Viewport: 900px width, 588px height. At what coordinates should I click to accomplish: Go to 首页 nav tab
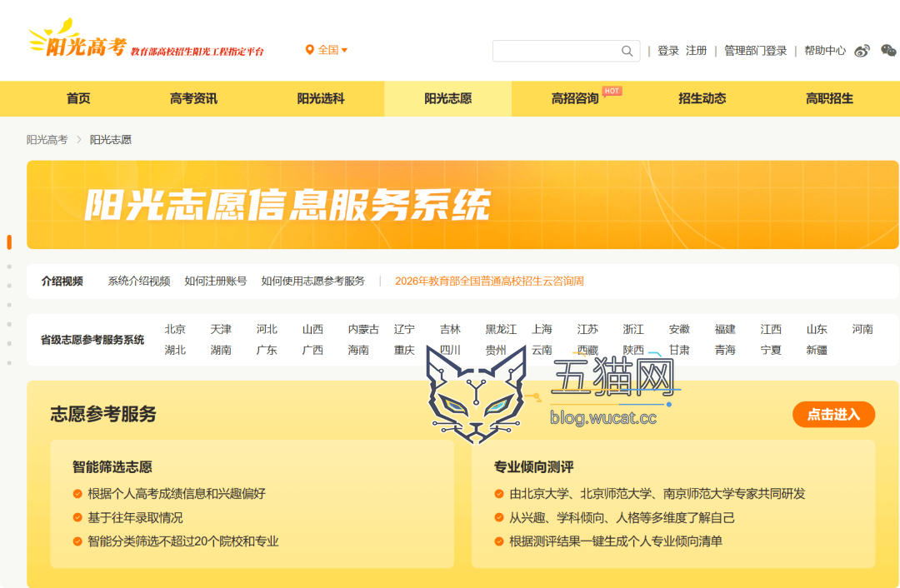[x=78, y=98]
